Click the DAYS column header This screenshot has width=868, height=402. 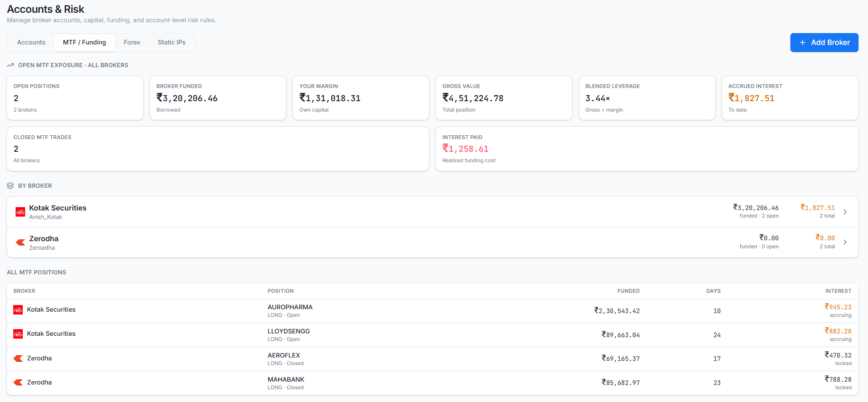713,291
